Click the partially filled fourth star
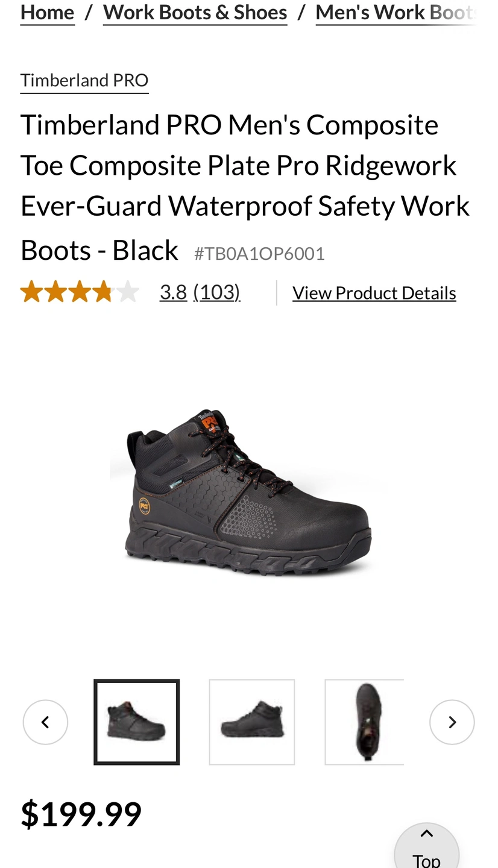This screenshot has width=498, height=868. click(104, 292)
